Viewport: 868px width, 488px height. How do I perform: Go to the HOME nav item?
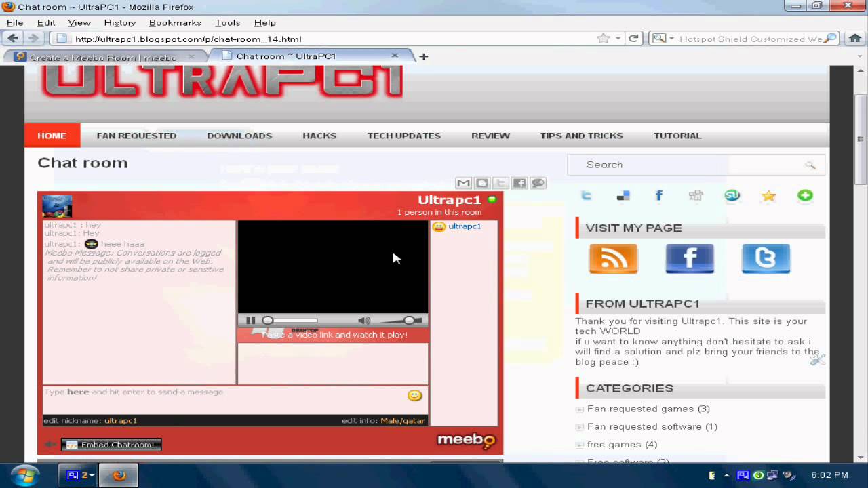coord(52,136)
